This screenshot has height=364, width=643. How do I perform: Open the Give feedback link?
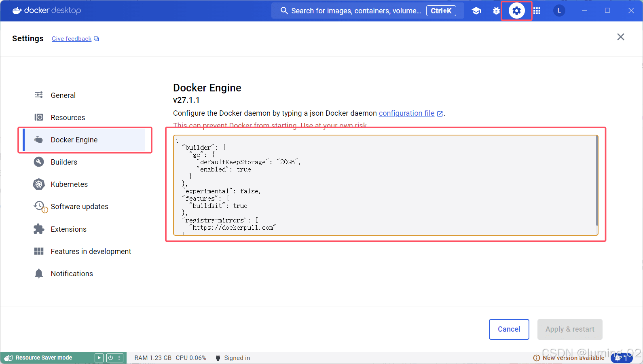click(72, 39)
